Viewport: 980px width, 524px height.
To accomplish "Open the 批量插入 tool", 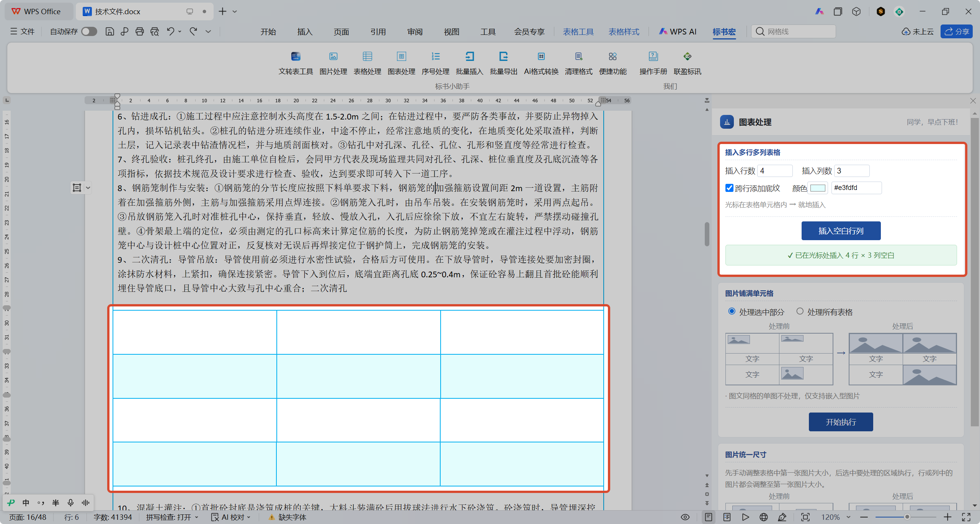I will click(469, 63).
